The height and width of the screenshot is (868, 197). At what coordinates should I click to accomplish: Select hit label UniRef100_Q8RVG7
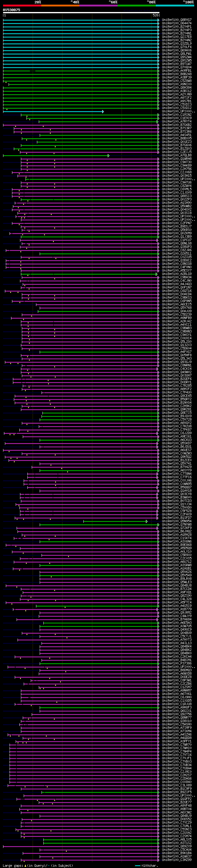(177, 20)
